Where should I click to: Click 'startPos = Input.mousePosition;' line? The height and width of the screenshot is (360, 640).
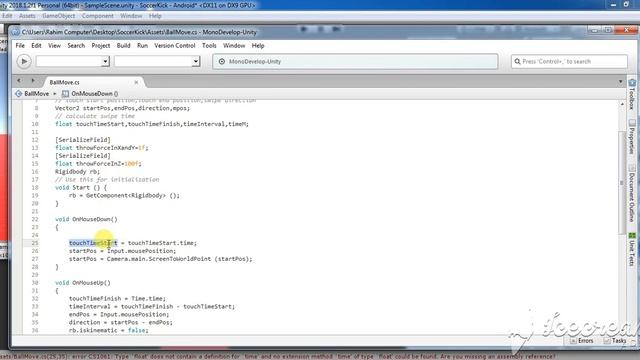click(122, 251)
